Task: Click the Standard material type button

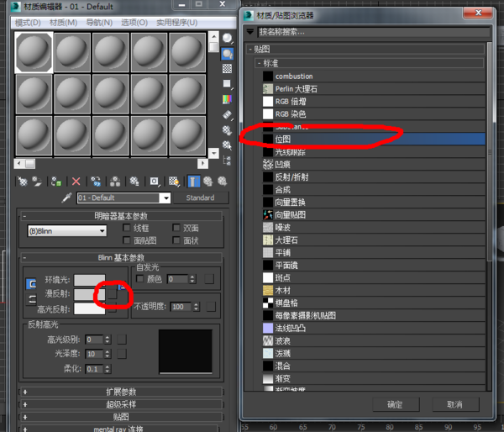Action: click(x=202, y=198)
